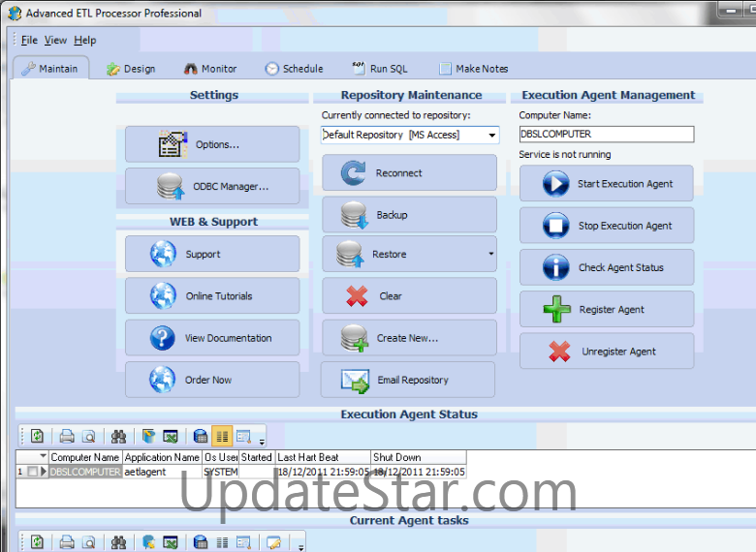Switch to the Design tab

click(131, 69)
